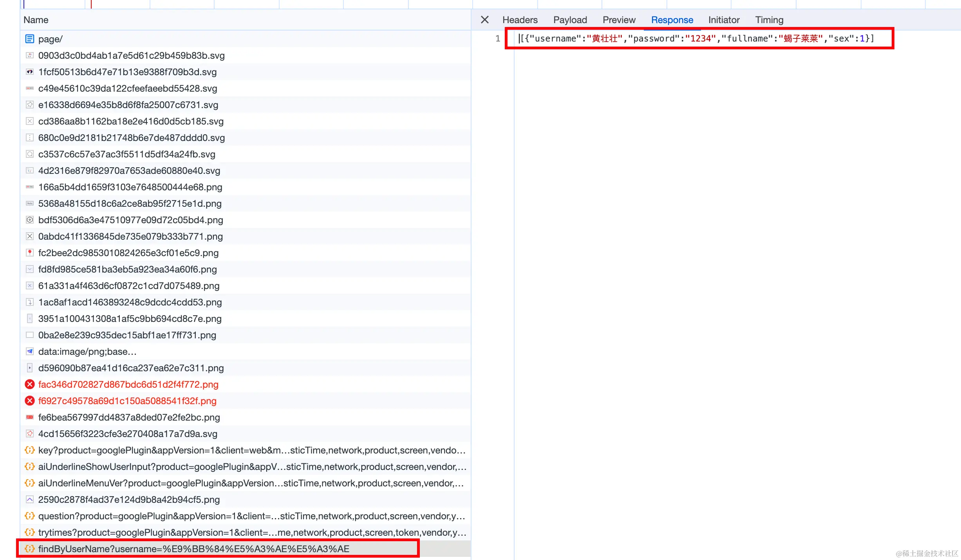Click JSON icon of findByUserName request
The height and width of the screenshot is (560, 961).
point(30,549)
